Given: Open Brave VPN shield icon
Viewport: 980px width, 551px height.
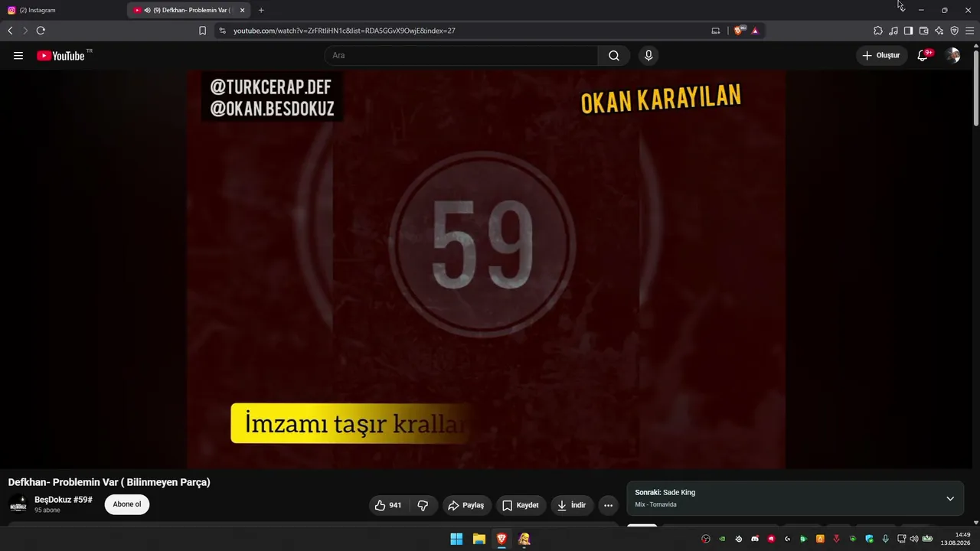Looking at the screenshot, I should click(x=954, y=31).
